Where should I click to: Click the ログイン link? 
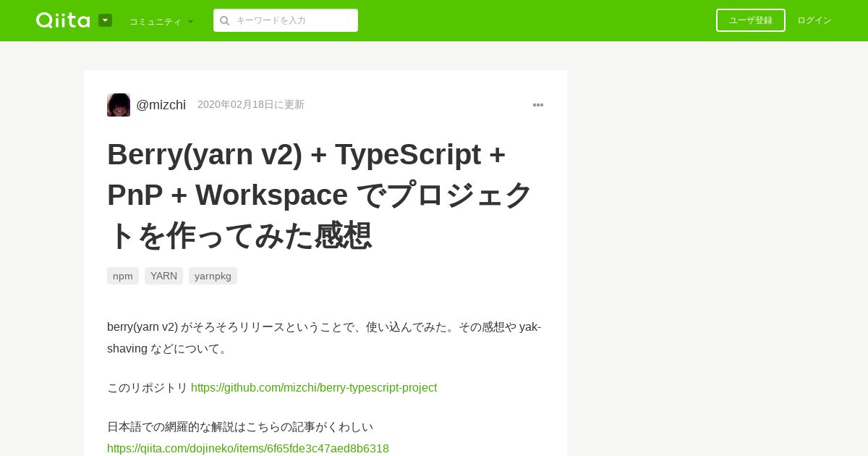coord(814,20)
